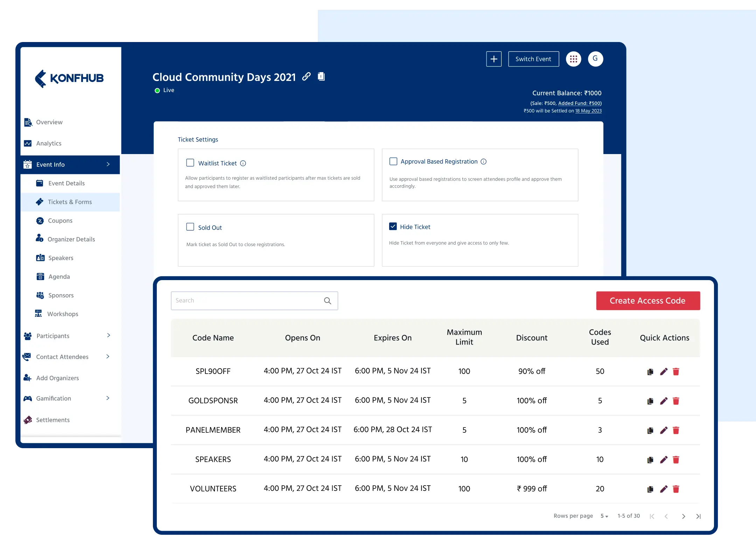
Task: Open the Added Fund link
Action: (x=580, y=103)
